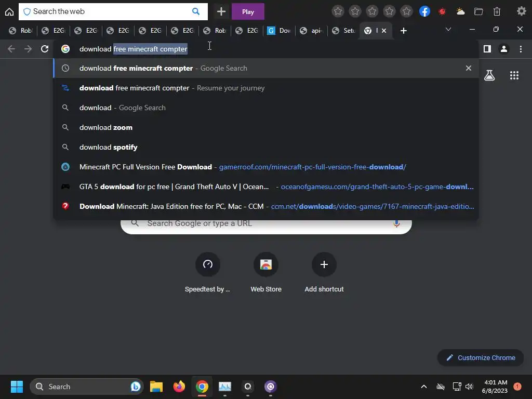The width and height of the screenshot is (532, 399).
Task: Toggle the side panel icon
Action: (x=487, y=49)
